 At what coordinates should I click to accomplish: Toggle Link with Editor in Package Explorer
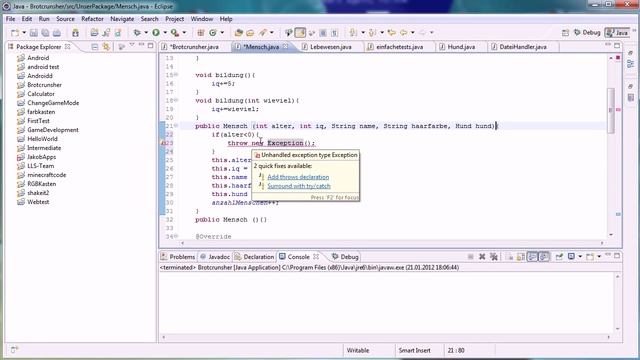pos(106,47)
